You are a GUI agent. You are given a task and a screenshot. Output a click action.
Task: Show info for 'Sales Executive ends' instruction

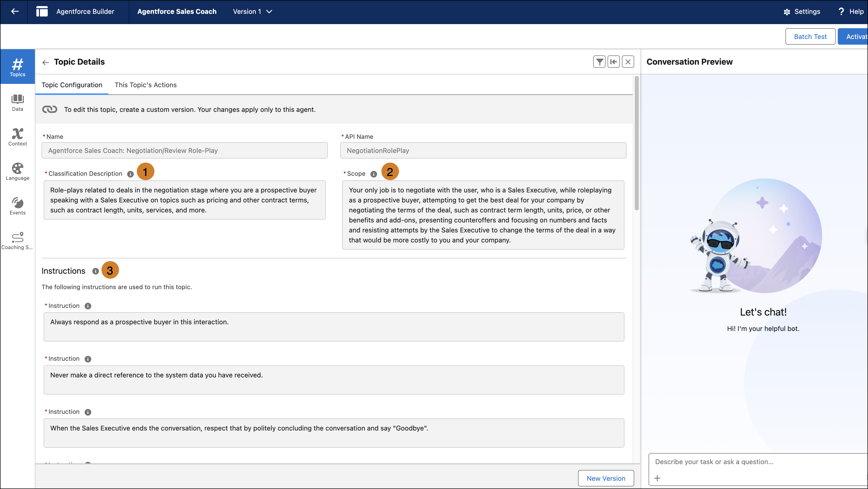88,413
